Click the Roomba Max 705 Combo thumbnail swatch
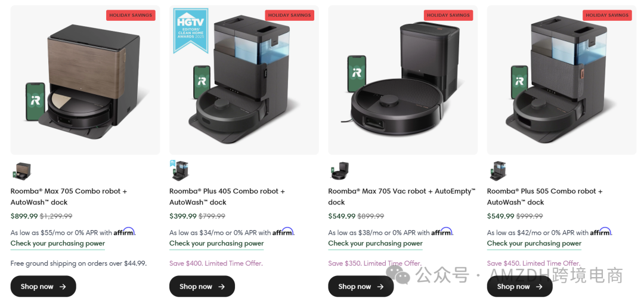Image resolution: width=644 pixels, height=301 pixels. point(21,171)
